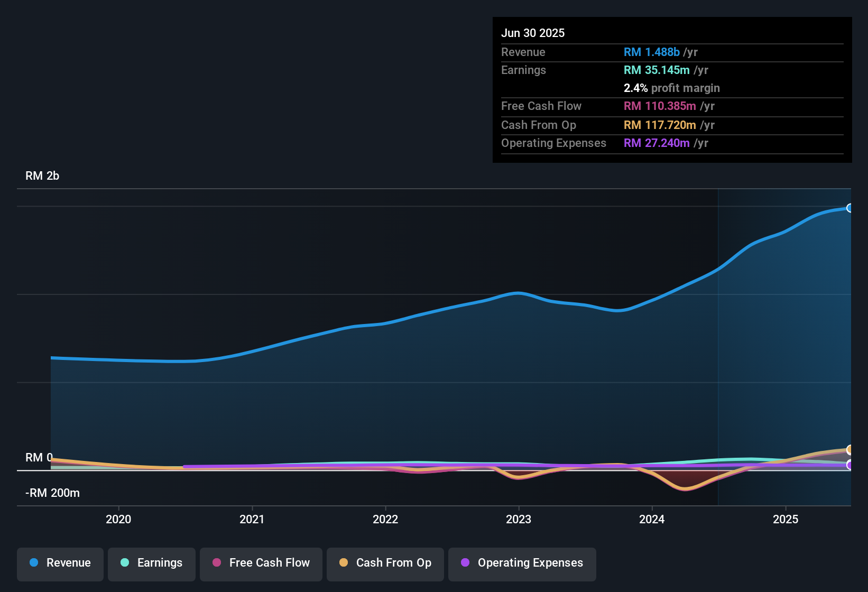Click the Operating Expenses tooltip label
Viewport: 868px width, 592px height.
point(553,143)
